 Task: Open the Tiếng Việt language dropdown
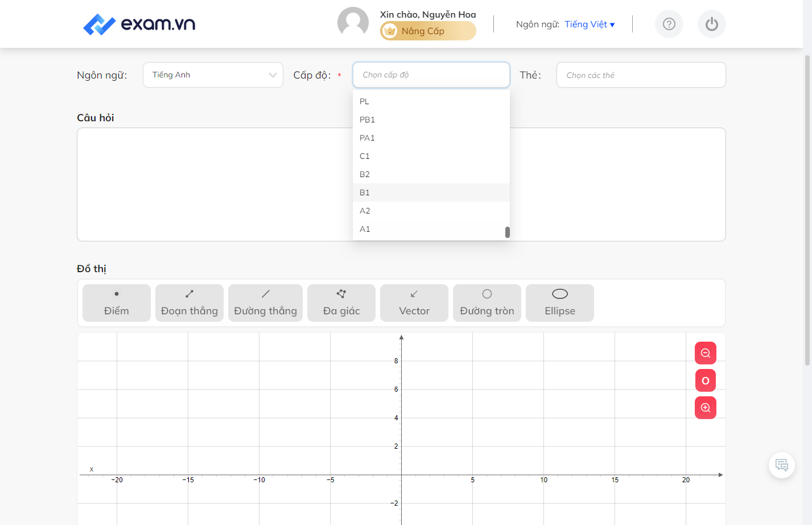point(590,24)
